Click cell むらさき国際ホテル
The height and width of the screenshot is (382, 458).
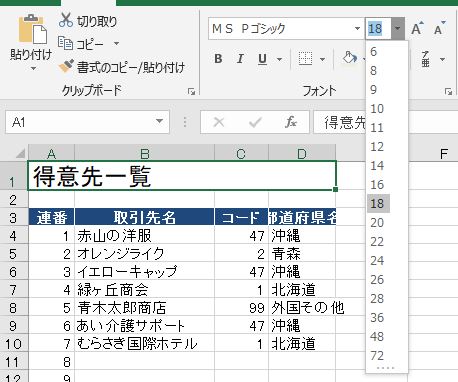(x=144, y=343)
